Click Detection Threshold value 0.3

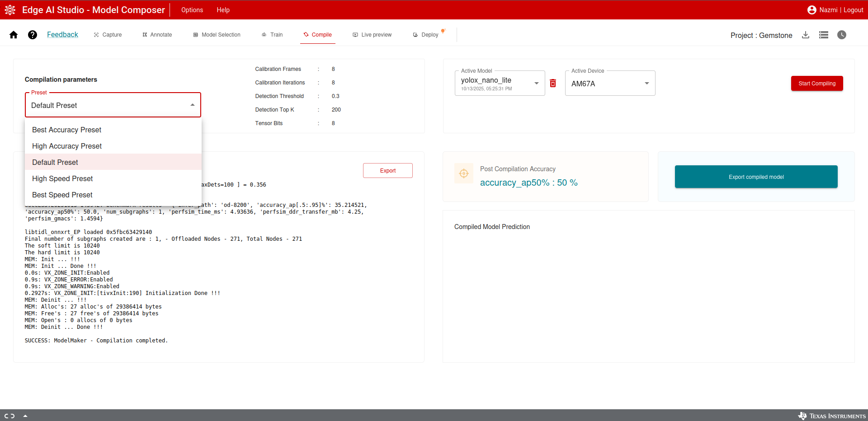click(x=335, y=96)
